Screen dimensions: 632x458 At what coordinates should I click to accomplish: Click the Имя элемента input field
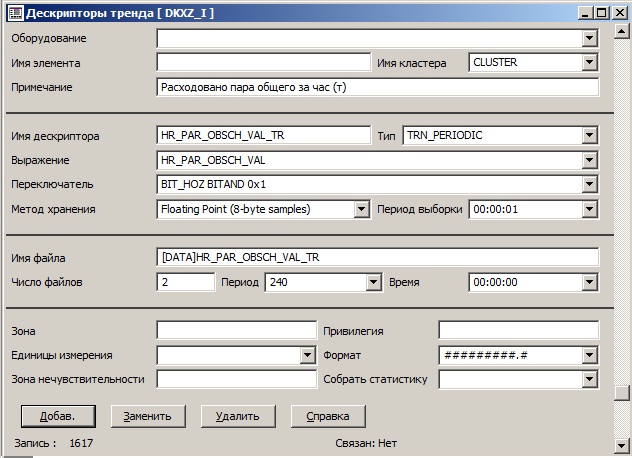tap(264, 62)
